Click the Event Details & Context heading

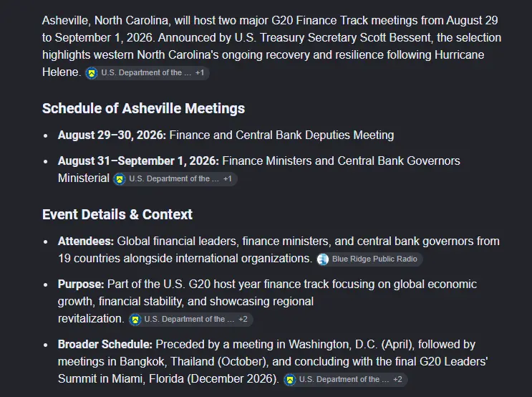(117, 215)
